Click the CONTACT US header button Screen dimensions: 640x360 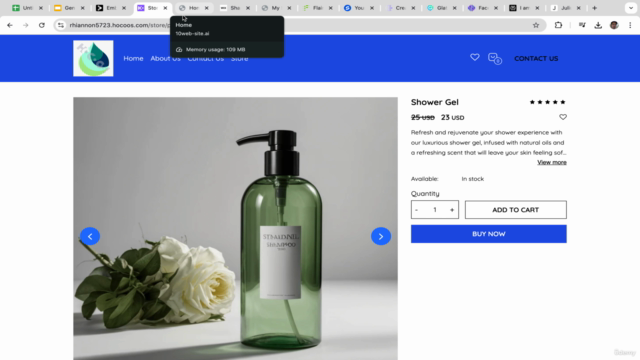tap(536, 59)
